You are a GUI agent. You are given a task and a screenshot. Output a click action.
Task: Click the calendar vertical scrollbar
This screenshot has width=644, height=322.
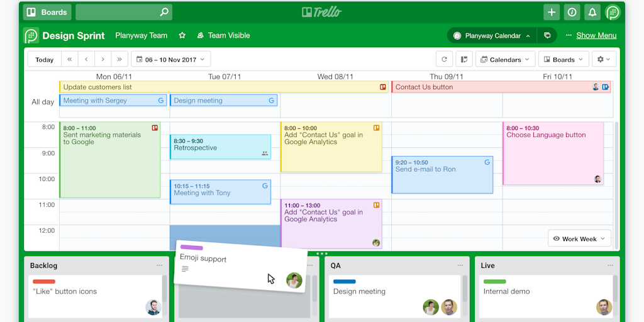pyautogui.click(x=616, y=185)
